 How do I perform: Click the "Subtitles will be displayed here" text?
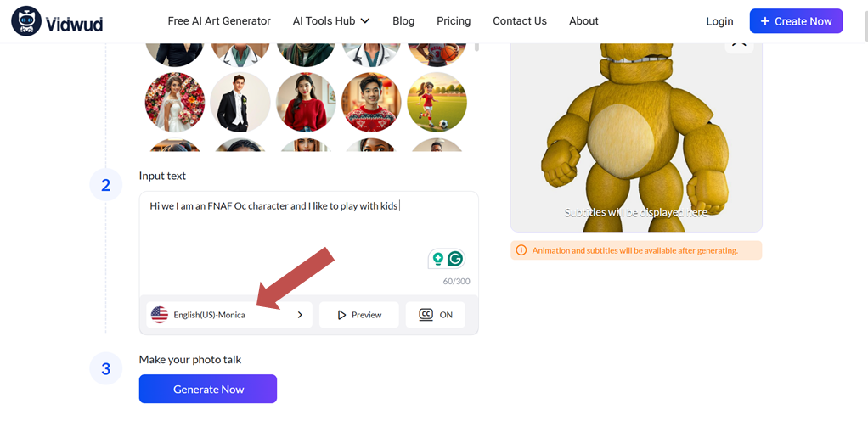coord(636,212)
